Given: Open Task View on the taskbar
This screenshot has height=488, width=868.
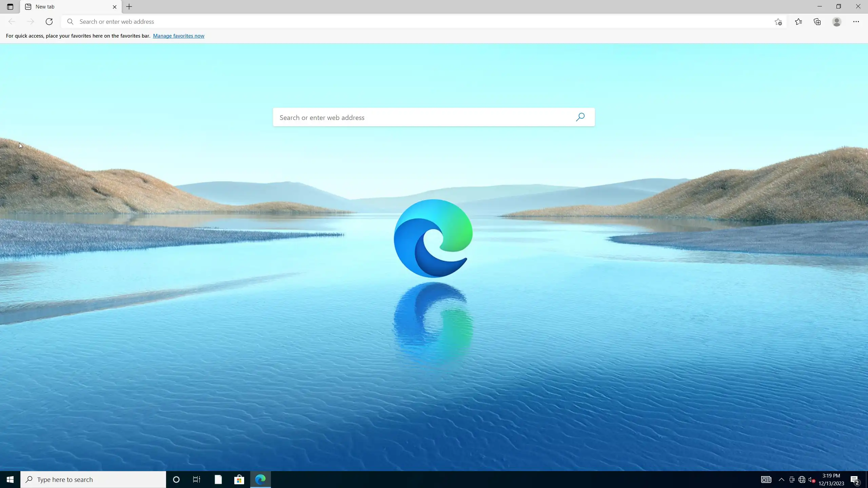Looking at the screenshot, I should 197,480.
